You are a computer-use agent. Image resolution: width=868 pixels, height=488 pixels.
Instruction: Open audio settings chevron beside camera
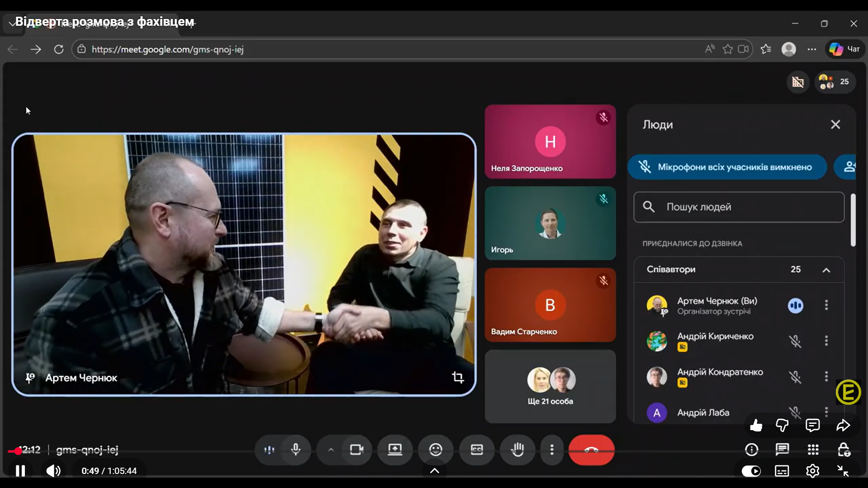tap(331, 450)
